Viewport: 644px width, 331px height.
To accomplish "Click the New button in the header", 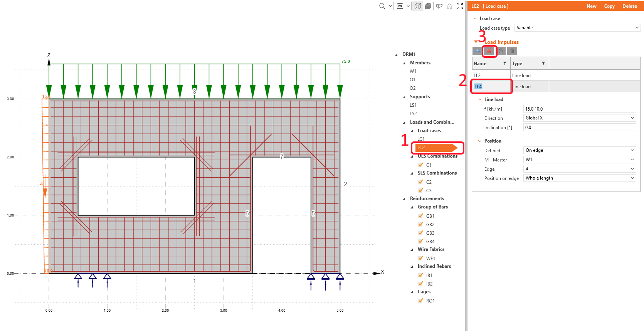I will tap(591, 6).
